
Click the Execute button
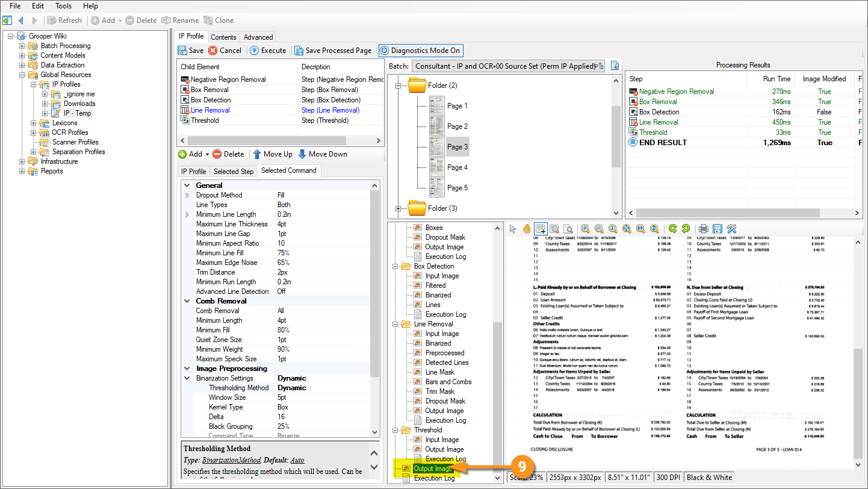pyautogui.click(x=268, y=51)
